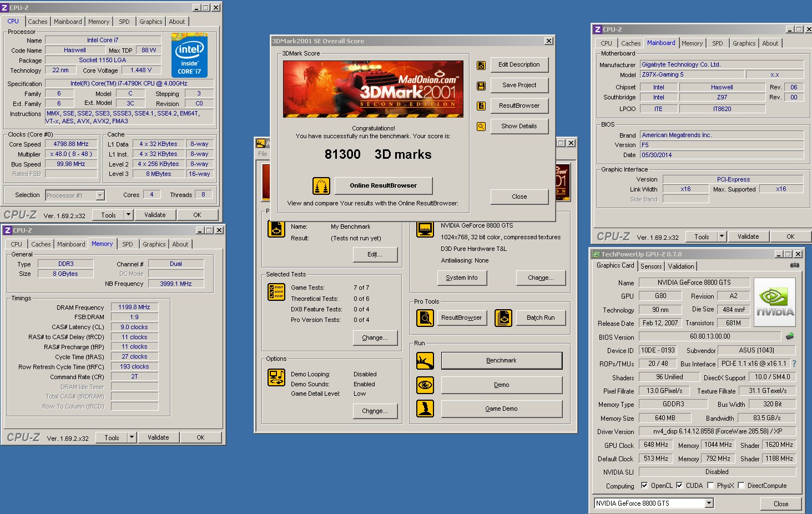812x514 pixels.
Task: Switch to Sensors tab in GPU-Z
Action: (x=651, y=266)
